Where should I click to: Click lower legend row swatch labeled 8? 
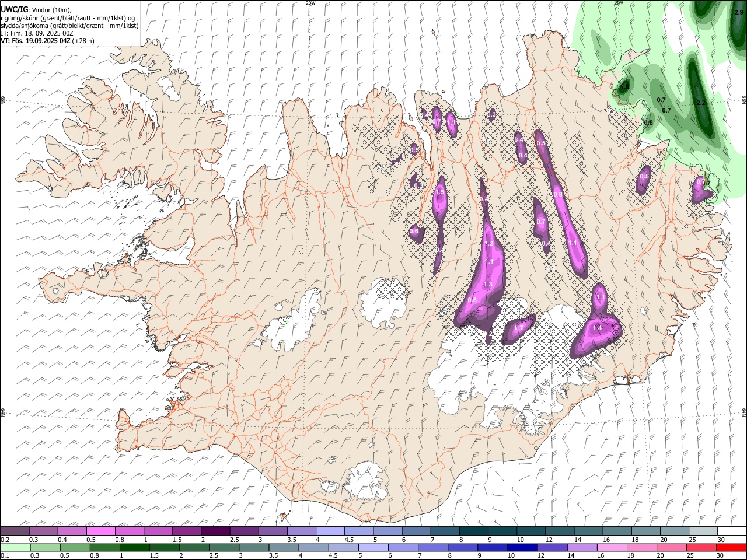click(x=463, y=547)
